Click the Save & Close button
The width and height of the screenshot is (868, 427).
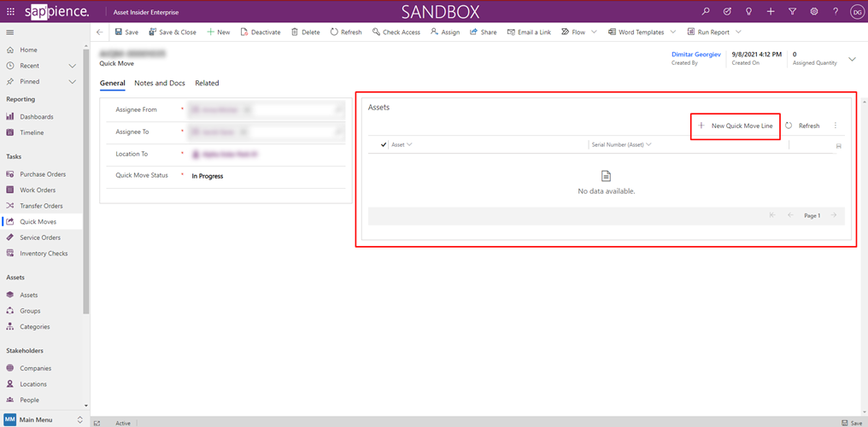click(172, 32)
